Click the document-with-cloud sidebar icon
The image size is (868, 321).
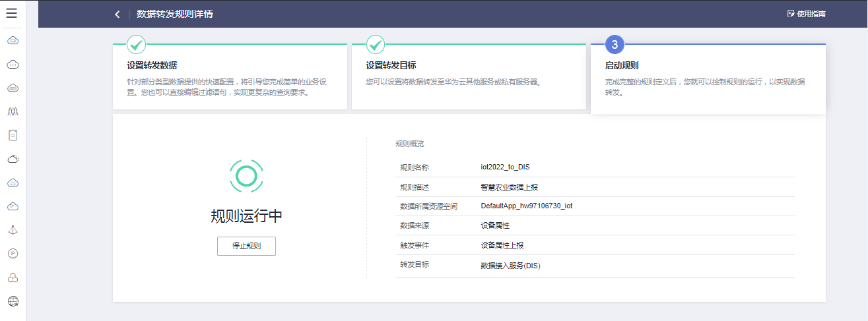pyautogui.click(x=13, y=135)
